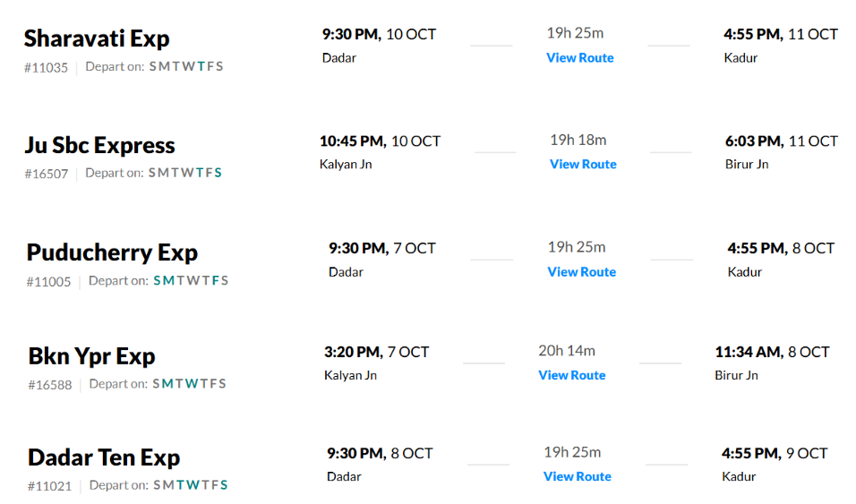Select the Ju Sbc Express train name
The image size is (856, 504).
pos(100,146)
